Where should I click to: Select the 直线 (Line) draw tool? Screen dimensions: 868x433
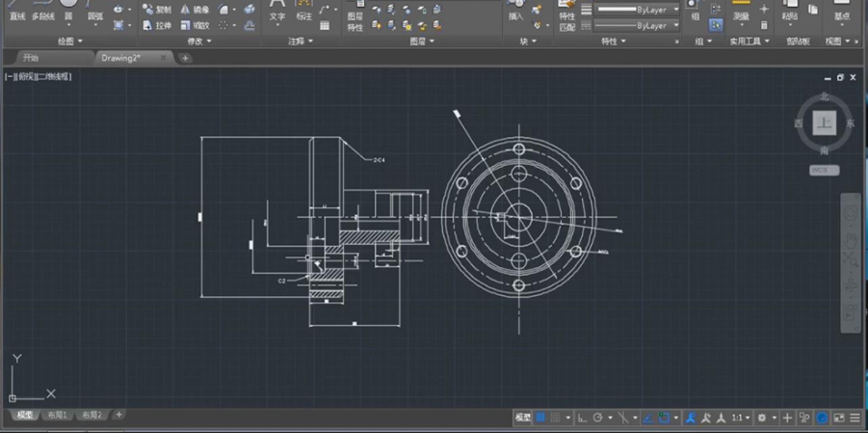[17, 13]
